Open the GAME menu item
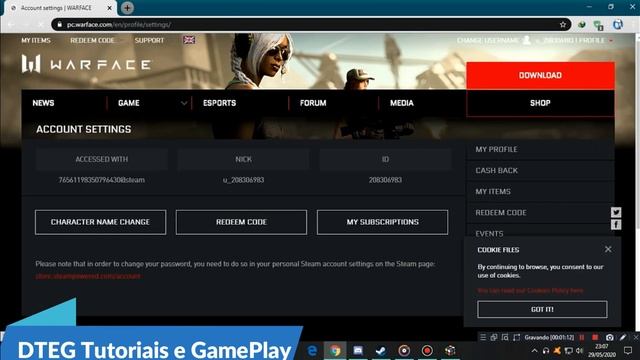The height and width of the screenshot is (360, 640). (x=129, y=103)
